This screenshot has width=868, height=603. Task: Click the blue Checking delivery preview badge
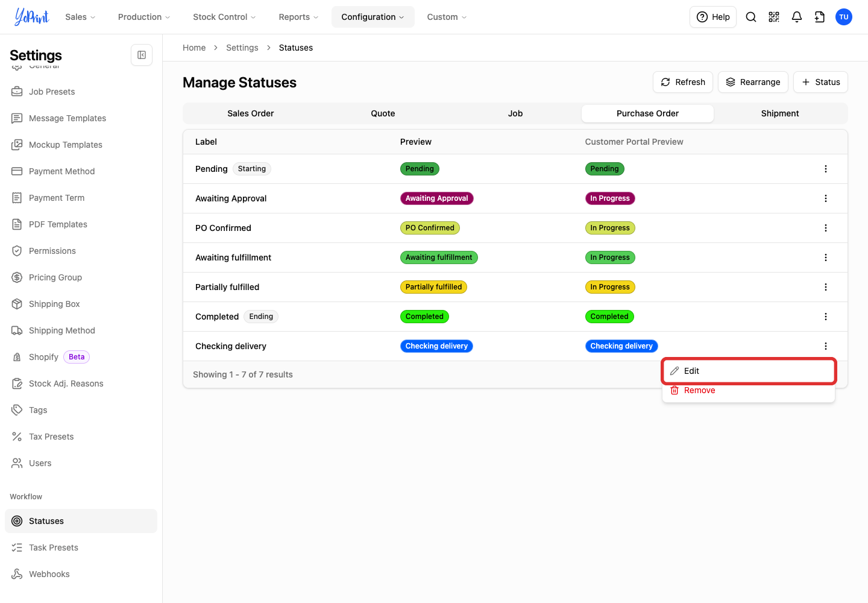[x=436, y=346]
